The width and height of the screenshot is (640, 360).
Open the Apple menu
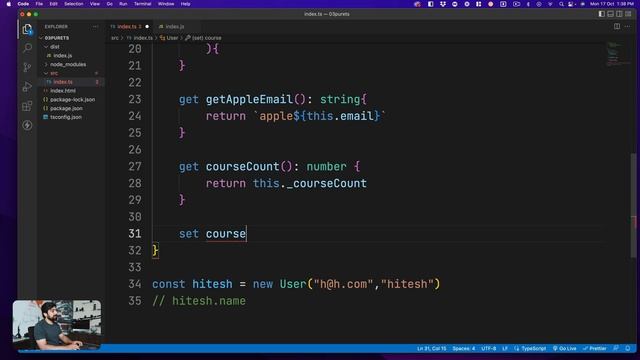[x=9, y=4]
